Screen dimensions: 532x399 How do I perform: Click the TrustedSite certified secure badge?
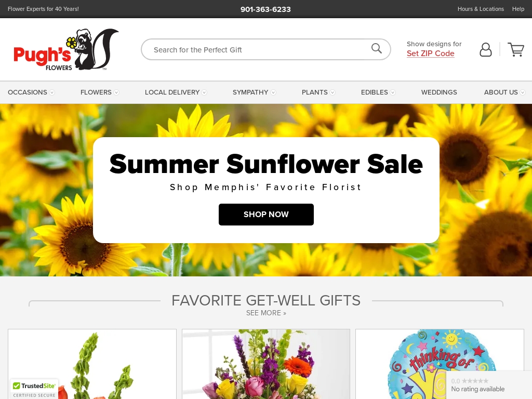coord(34,389)
